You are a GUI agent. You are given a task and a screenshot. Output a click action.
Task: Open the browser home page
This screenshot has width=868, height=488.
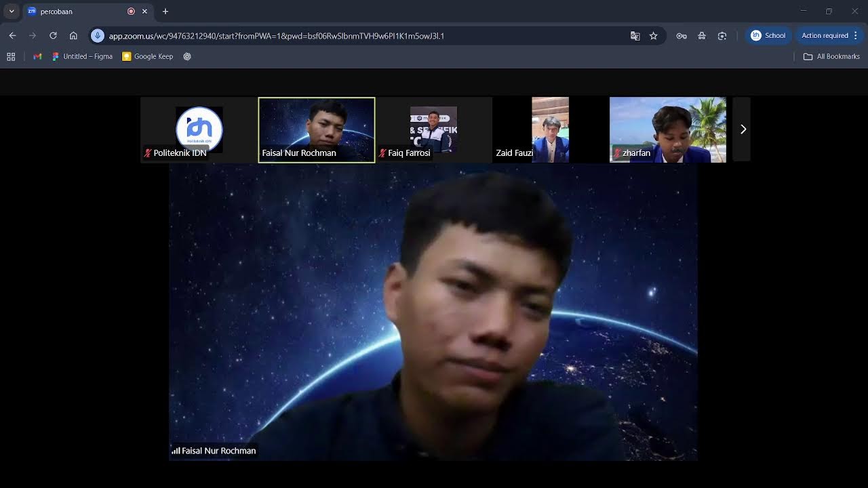coord(73,36)
